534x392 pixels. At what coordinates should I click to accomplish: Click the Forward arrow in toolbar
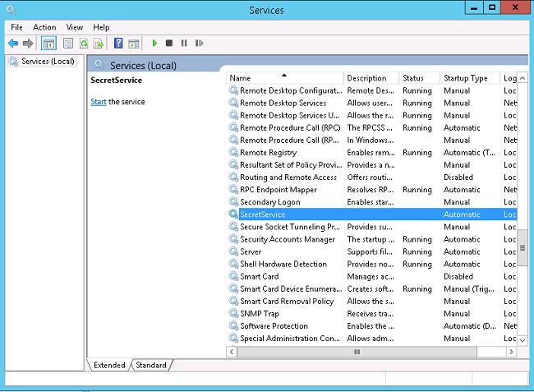[x=28, y=43]
